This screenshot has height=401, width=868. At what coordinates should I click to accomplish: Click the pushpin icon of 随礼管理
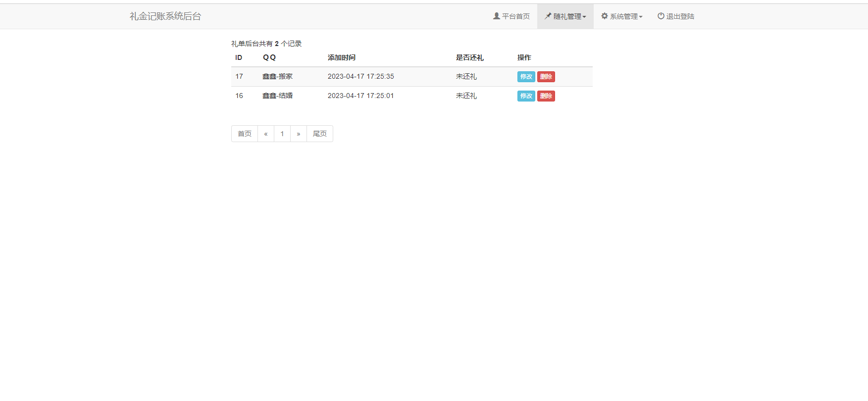tap(548, 16)
